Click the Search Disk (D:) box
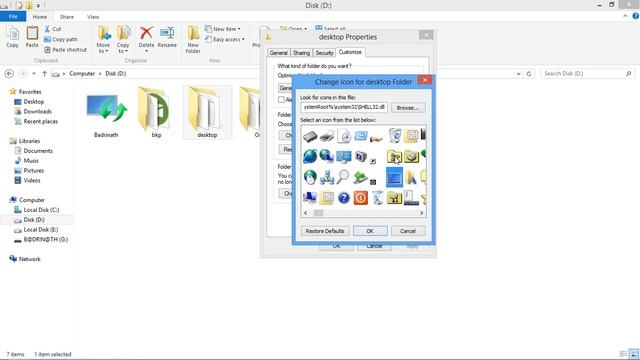Screen dimensions: 640x360 (587, 73)
